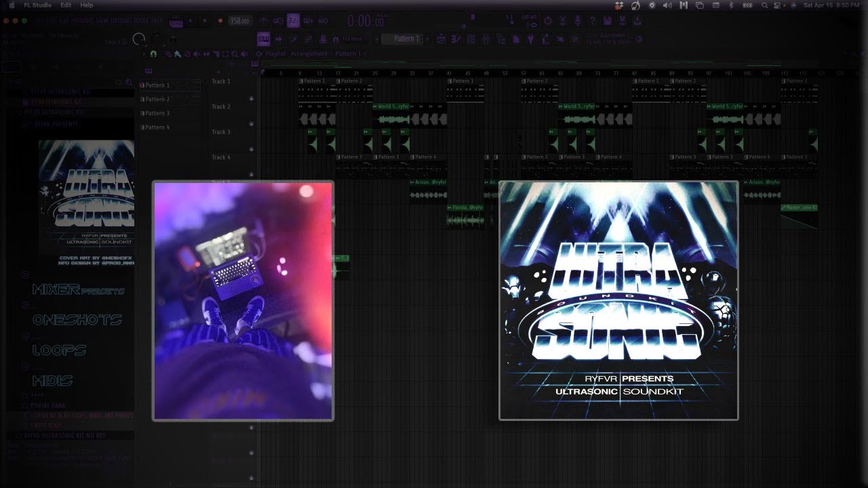Screen dimensions: 868x488
Task: Open the OPTIONS menu in FL toolbar
Action: point(122,20)
